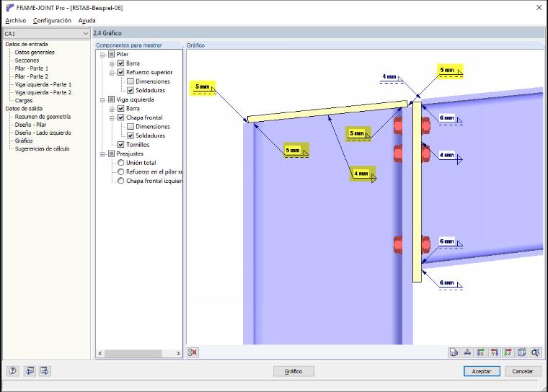Go to next window with right arrow icon

tap(45, 370)
